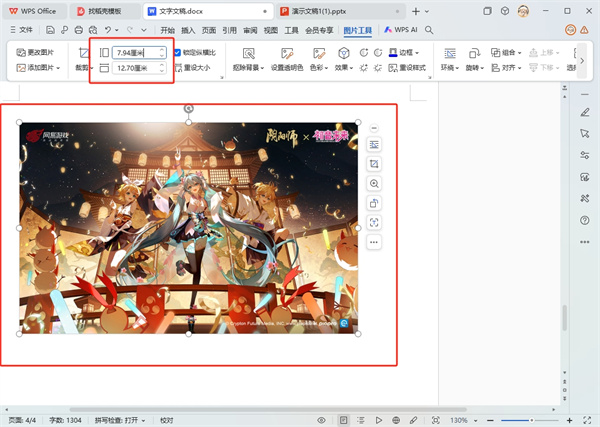This screenshot has width=600, height=427.
Task: Click the increase contrast icon in ribbon
Action: (364, 52)
